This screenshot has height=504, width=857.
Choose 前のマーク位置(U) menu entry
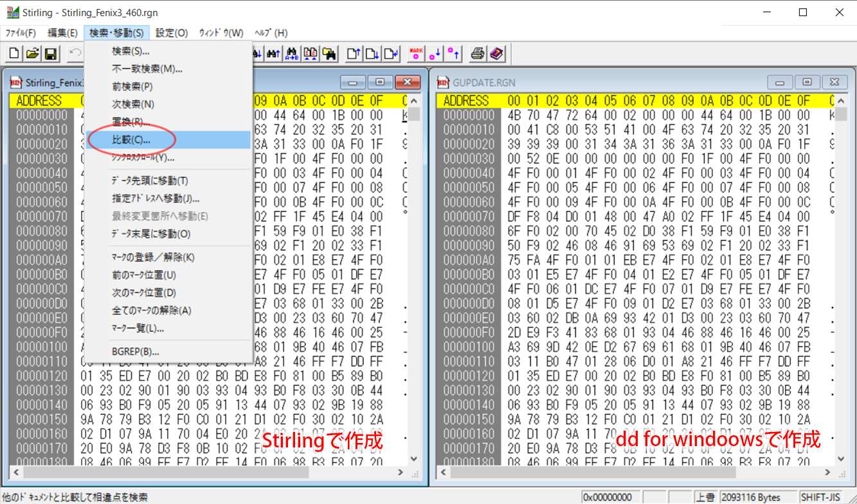coord(168,275)
